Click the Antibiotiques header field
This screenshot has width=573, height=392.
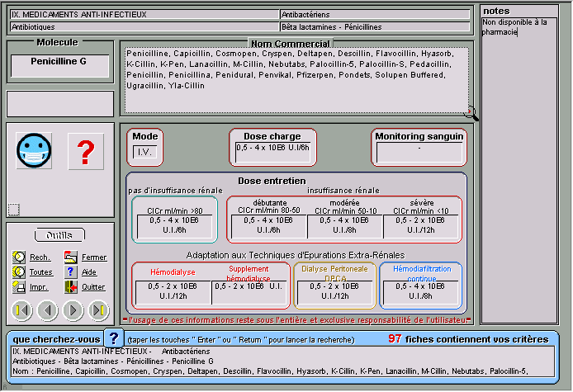[144, 27]
